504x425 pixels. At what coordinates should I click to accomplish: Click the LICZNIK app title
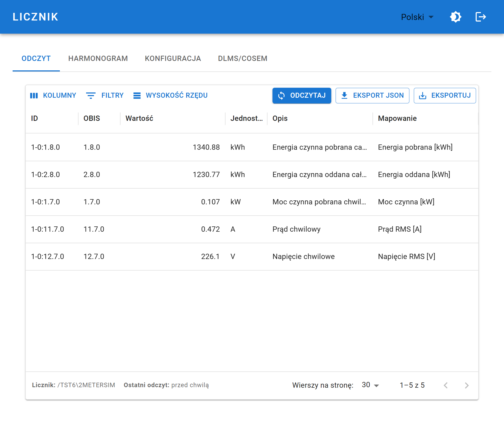point(35,17)
